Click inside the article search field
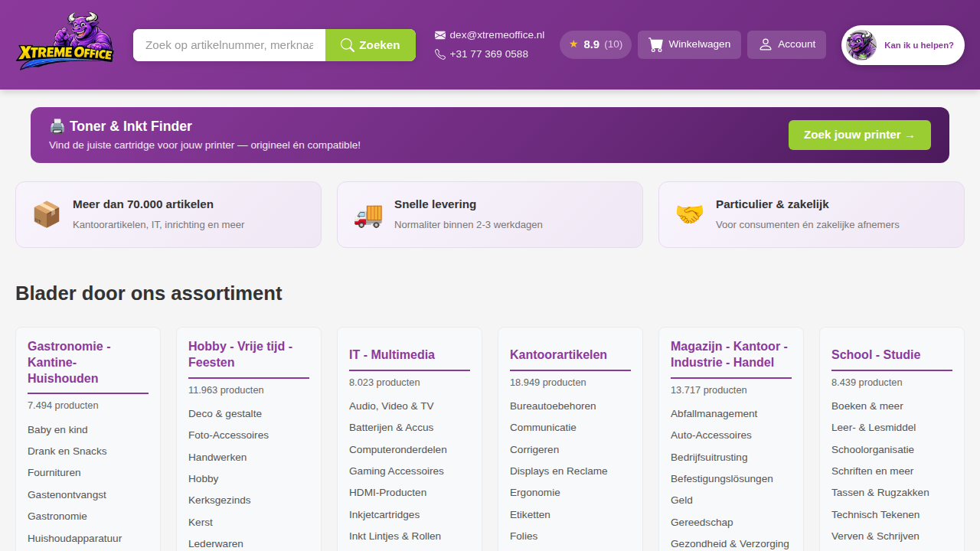This screenshot has height=551, width=980. click(x=229, y=44)
